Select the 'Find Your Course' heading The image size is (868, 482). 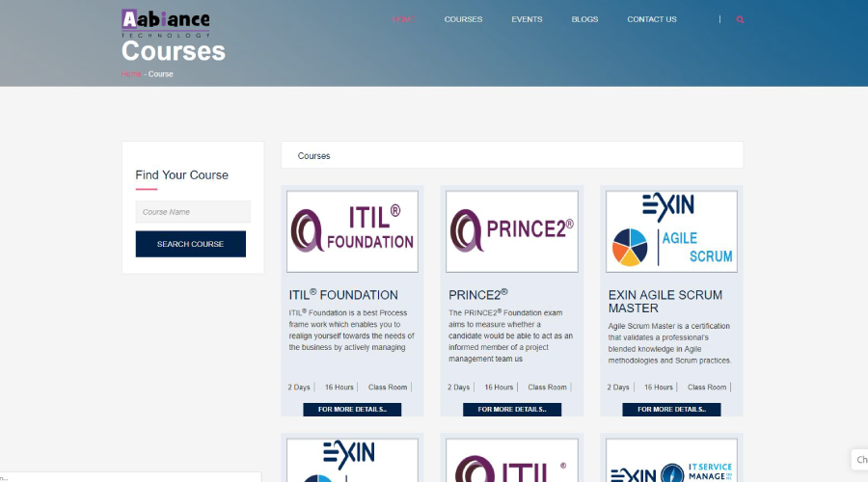(x=181, y=174)
